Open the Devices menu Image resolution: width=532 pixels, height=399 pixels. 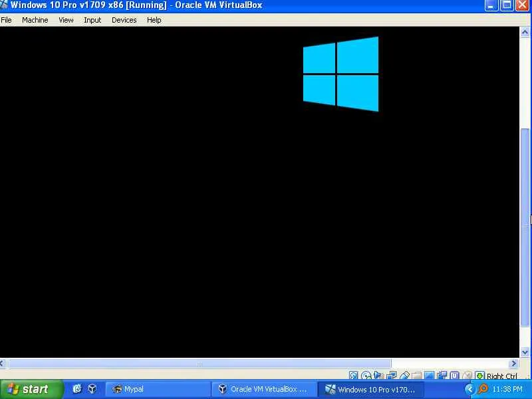[x=124, y=20]
